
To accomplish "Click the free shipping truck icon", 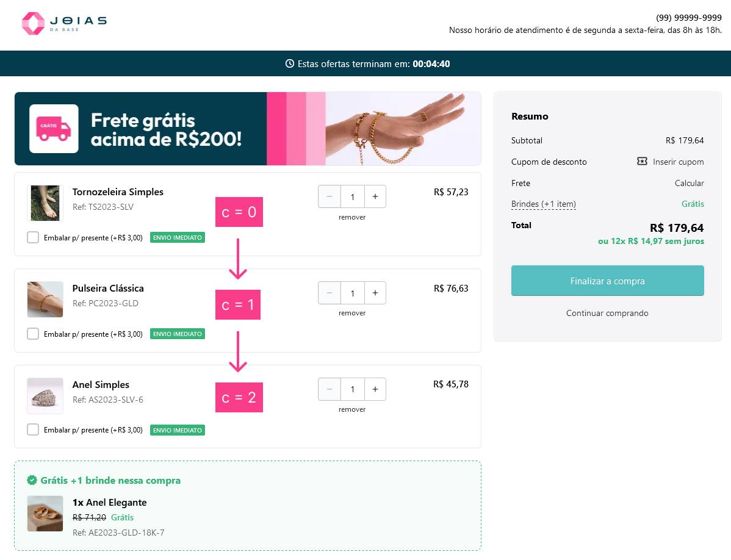I will (x=54, y=129).
